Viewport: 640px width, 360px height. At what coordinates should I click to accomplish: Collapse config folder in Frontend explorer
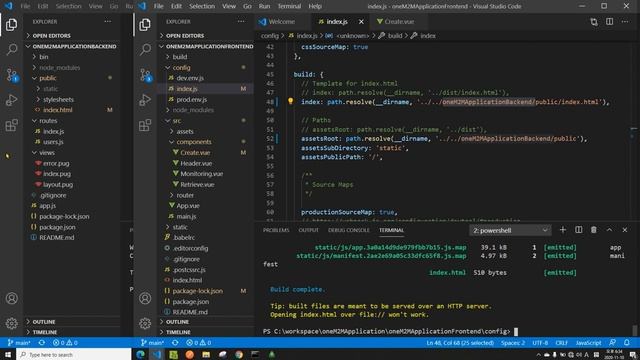tap(181, 67)
